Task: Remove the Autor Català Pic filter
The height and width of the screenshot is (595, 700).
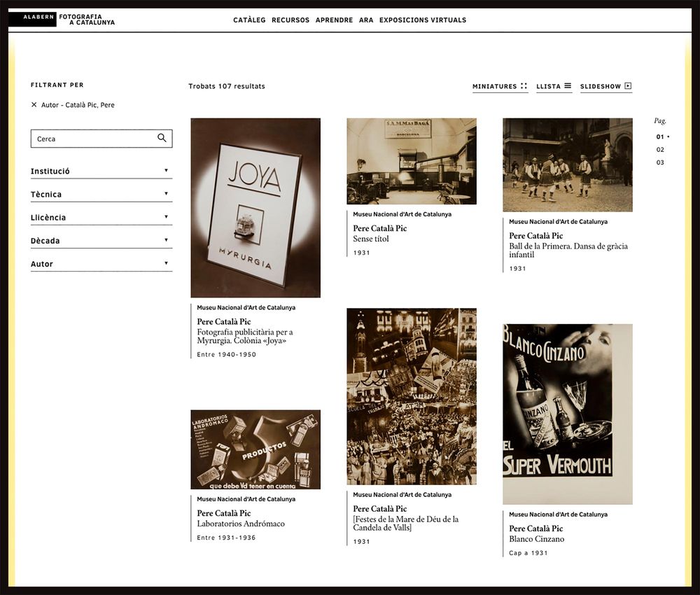Action: 34,104
